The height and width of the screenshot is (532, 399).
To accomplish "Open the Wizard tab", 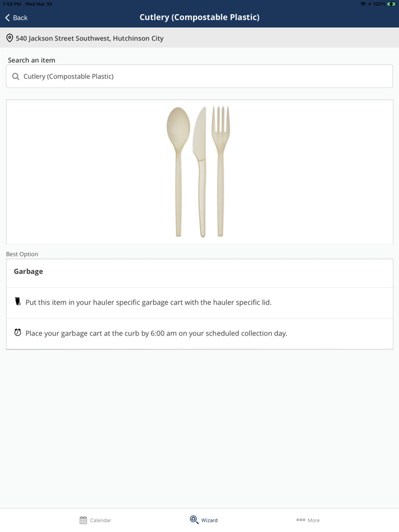I will (203, 519).
